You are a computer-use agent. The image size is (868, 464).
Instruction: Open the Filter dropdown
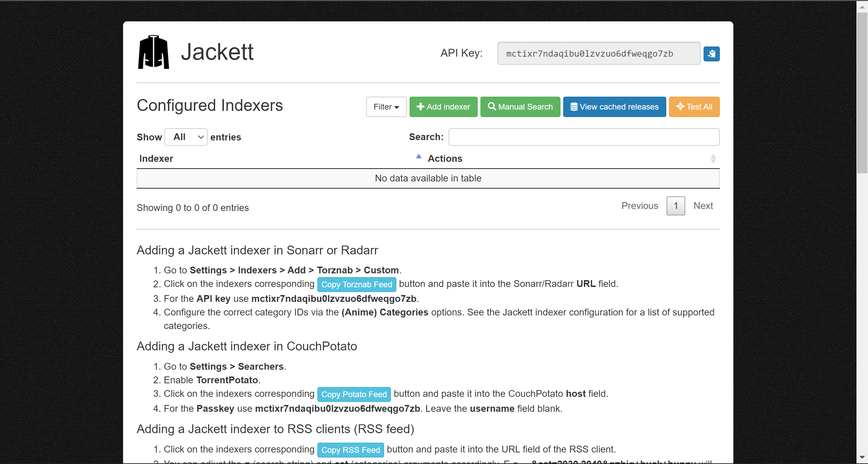point(386,107)
